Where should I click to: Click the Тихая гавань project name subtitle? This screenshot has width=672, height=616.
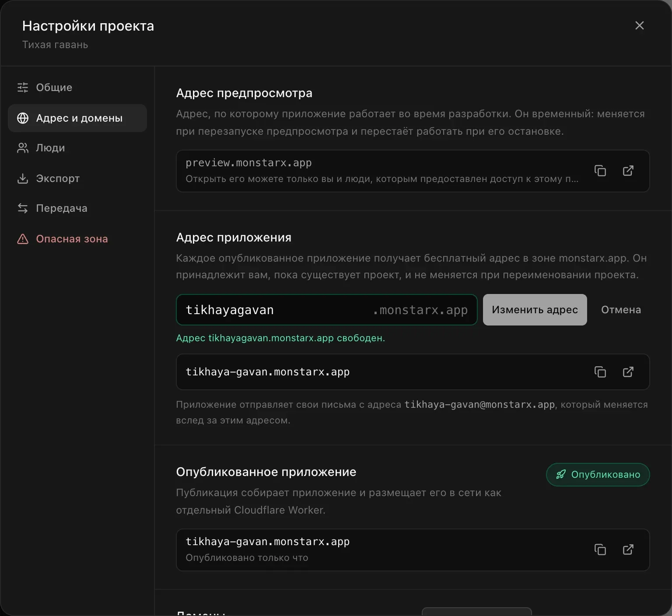click(x=55, y=45)
